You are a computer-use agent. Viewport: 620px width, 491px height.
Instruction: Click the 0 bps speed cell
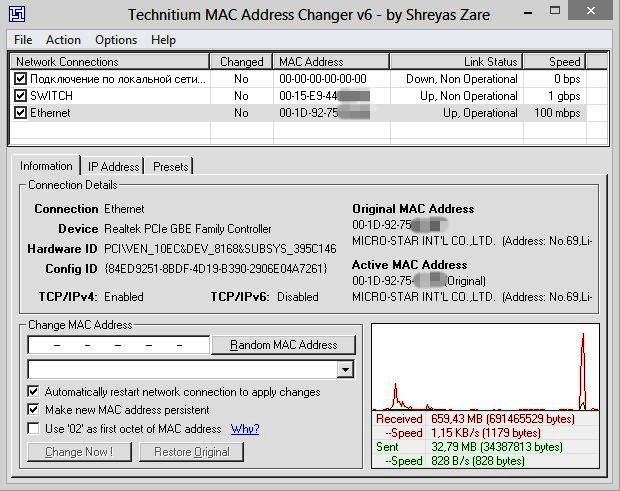(x=567, y=79)
